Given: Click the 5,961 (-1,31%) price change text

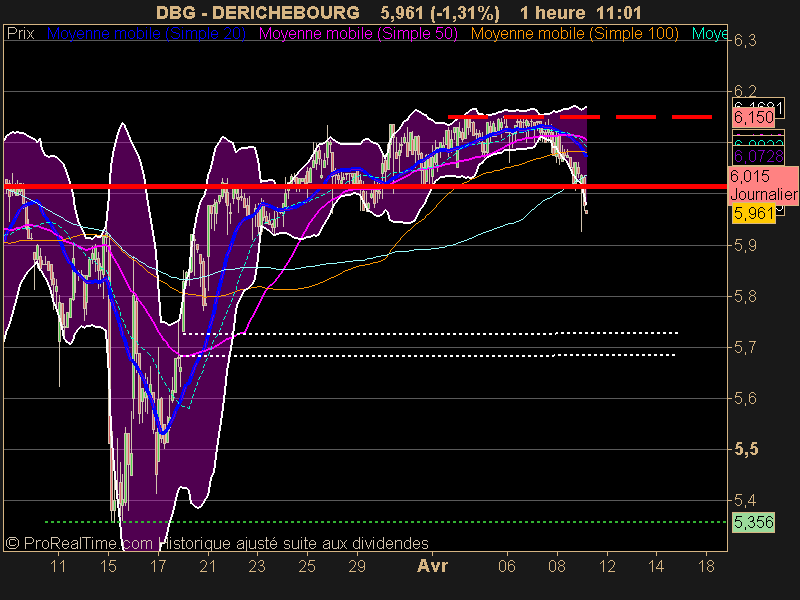Looking at the screenshot, I should click(x=440, y=12).
